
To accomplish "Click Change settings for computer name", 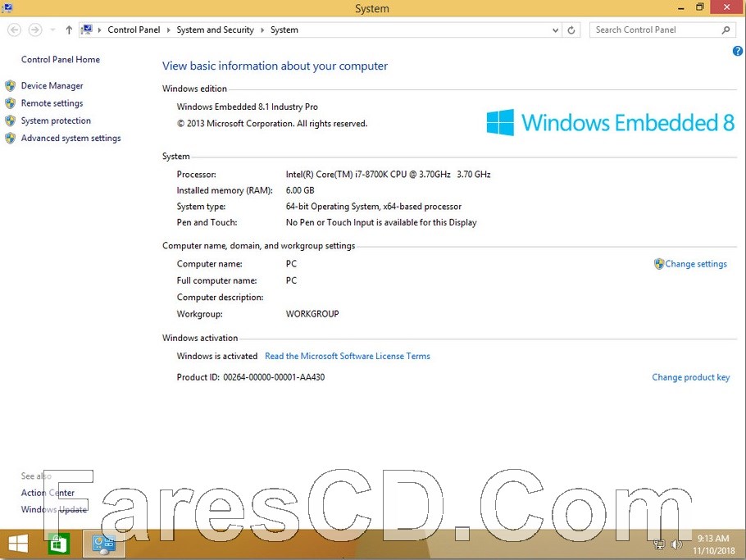I will tap(695, 264).
